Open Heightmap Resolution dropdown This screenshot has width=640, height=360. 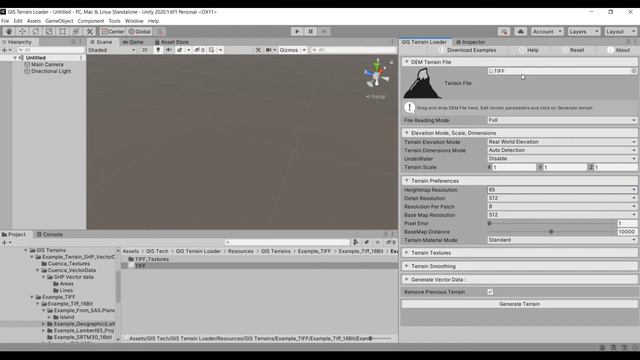coord(562,190)
